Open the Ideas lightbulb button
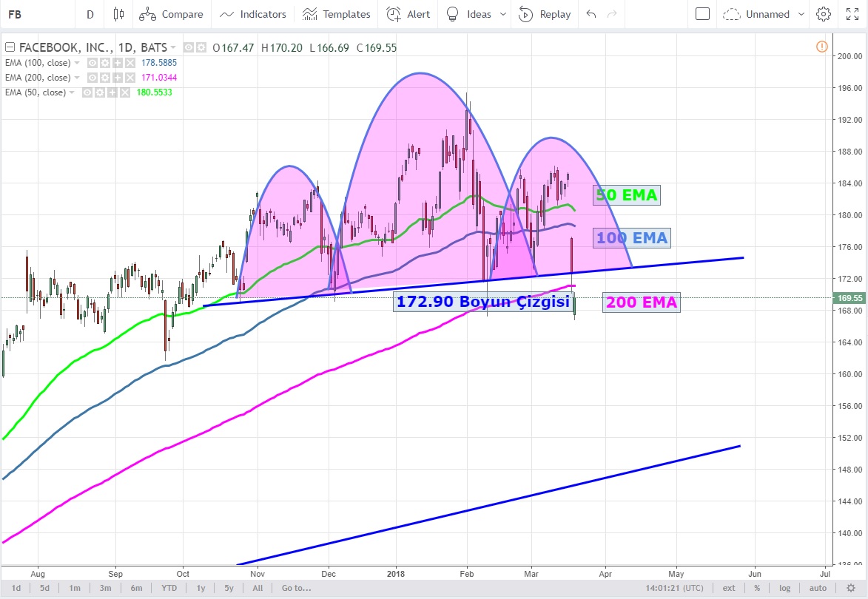Image resolution: width=868 pixels, height=599 pixels. click(468, 14)
